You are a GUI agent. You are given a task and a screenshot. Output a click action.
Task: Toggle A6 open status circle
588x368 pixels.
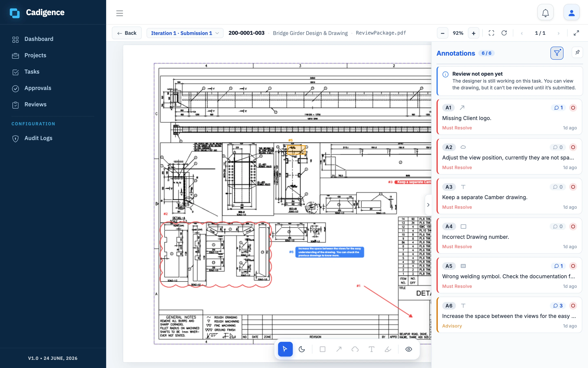point(573,306)
